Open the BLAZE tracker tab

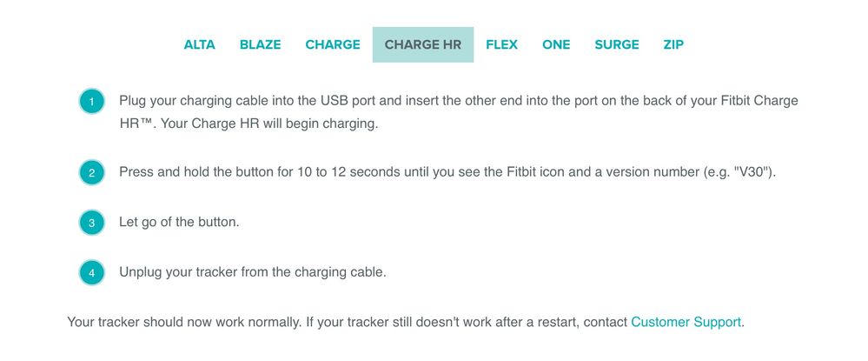[x=260, y=45]
